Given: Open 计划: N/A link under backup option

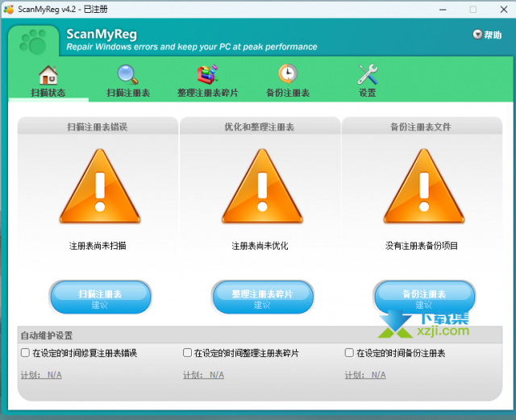Looking at the screenshot, I should 365,375.
